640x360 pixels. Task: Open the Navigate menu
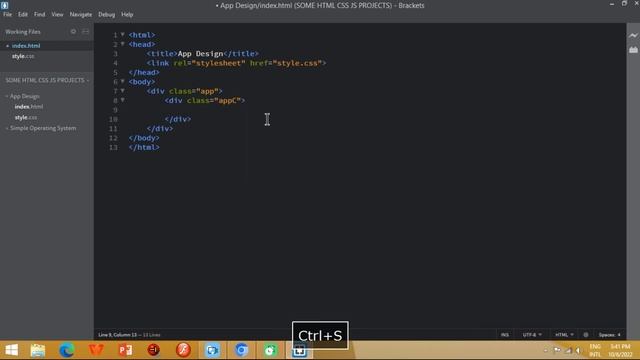click(x=81, y=14)
